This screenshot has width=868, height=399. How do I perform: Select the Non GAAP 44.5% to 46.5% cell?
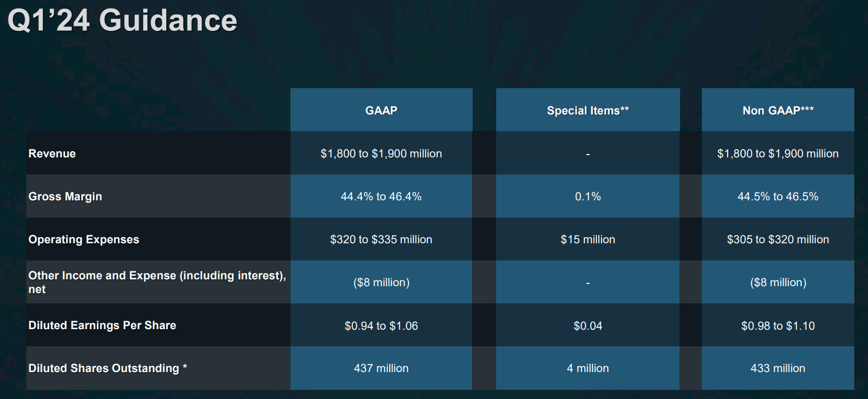778,196
